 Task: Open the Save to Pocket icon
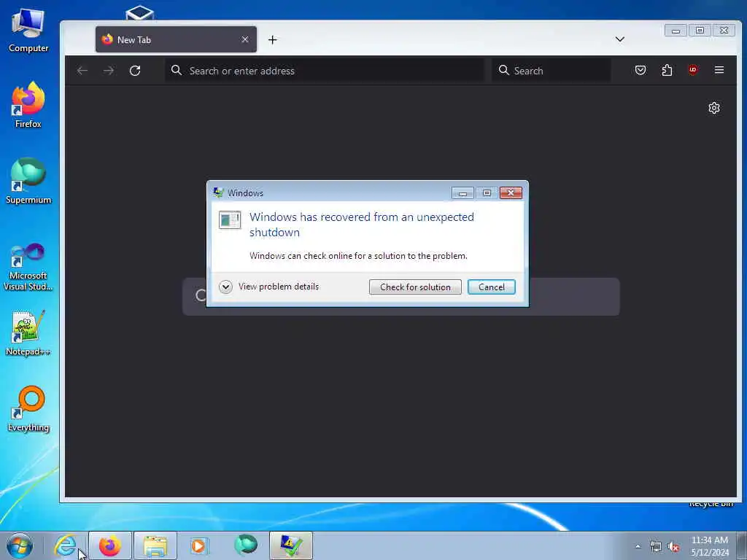pos(640,71)
